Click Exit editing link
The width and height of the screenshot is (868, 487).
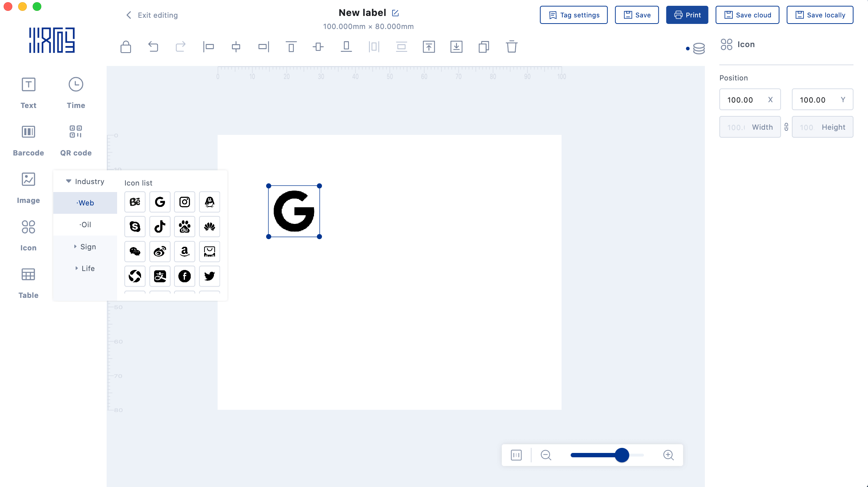point(152,15)
